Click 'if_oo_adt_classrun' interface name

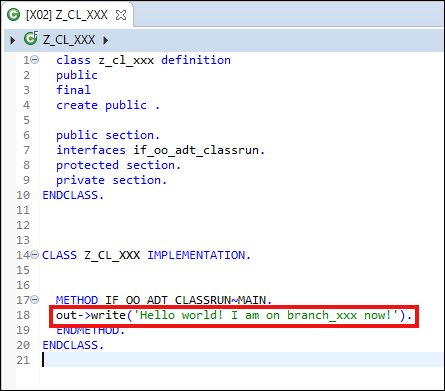196,150
